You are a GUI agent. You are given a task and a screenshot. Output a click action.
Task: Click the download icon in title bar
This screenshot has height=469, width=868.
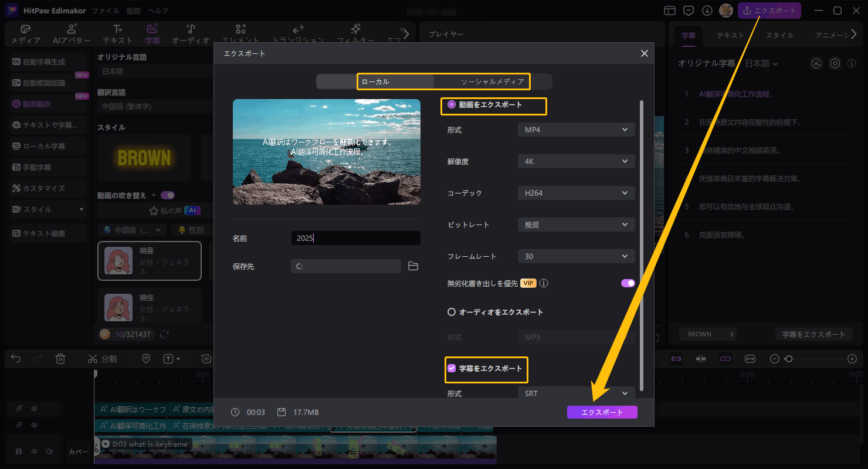tap(707, 11)
